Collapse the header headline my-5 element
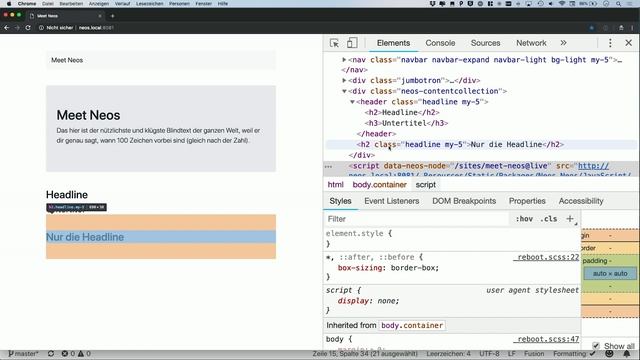 (x=352, y=102)
